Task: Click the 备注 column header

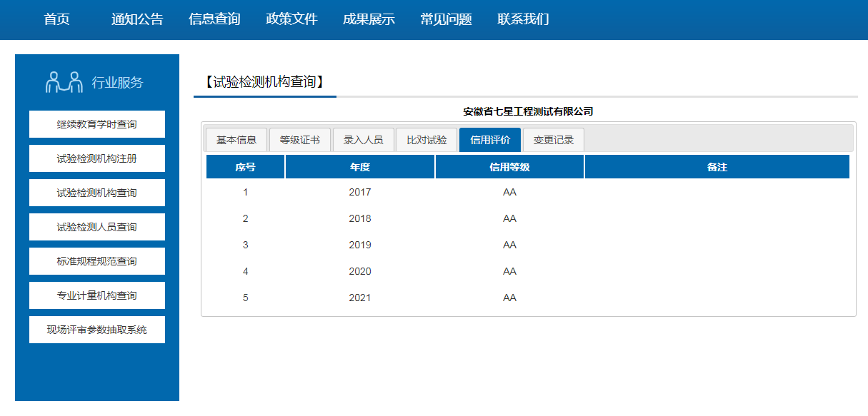Action: pos(717,167)
